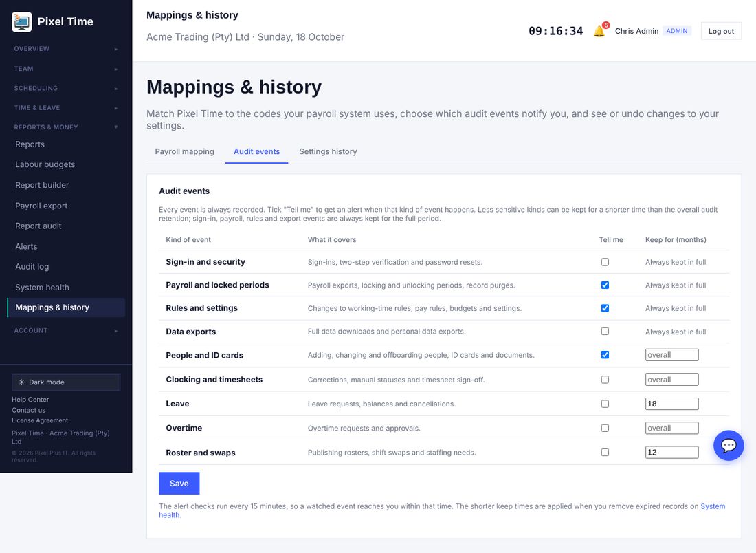Open the Settings history tab

[328, 151]
